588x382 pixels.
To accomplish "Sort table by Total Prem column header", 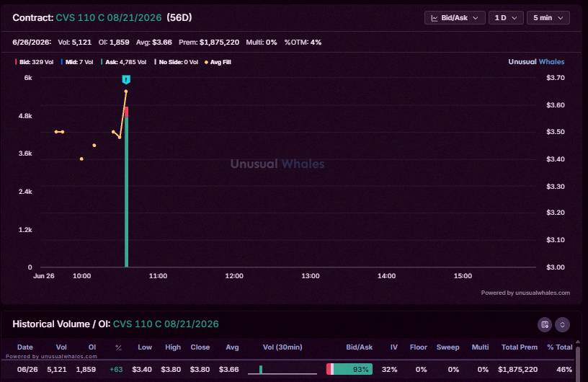I will coord(520,347).
